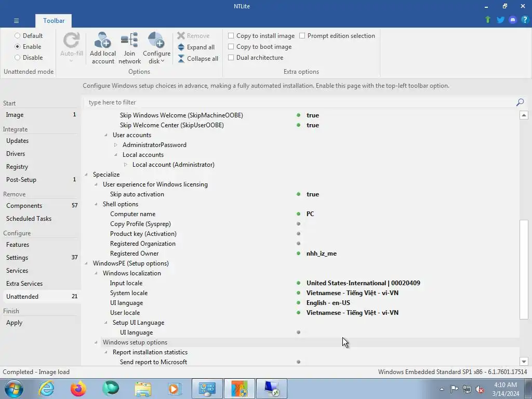Launch Firefox from taskbar
532x399 pixels.
pyautogui.click(x=78, y=389)
